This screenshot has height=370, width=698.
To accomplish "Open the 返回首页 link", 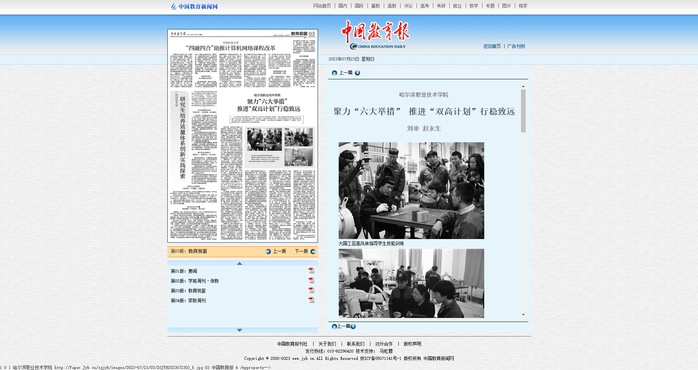I will [x=492, y=46].
